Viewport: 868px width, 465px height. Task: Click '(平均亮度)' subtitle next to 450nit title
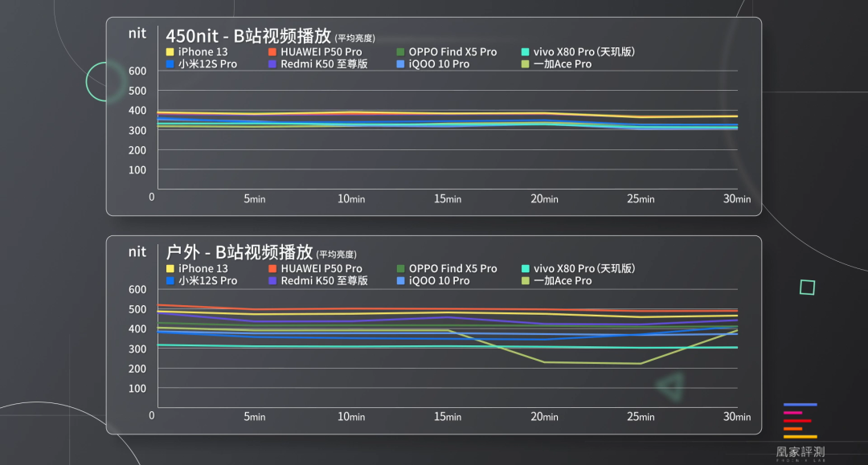(355, 39)
